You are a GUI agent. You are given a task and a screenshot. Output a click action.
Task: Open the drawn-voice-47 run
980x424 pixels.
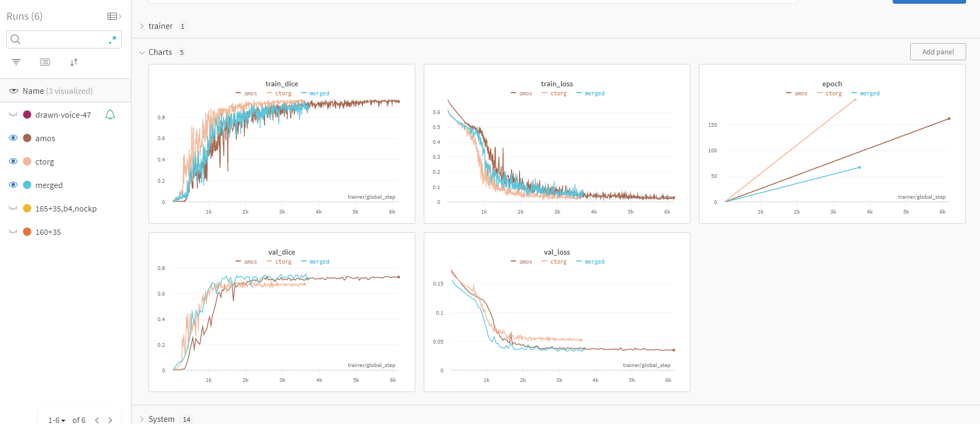63,115
